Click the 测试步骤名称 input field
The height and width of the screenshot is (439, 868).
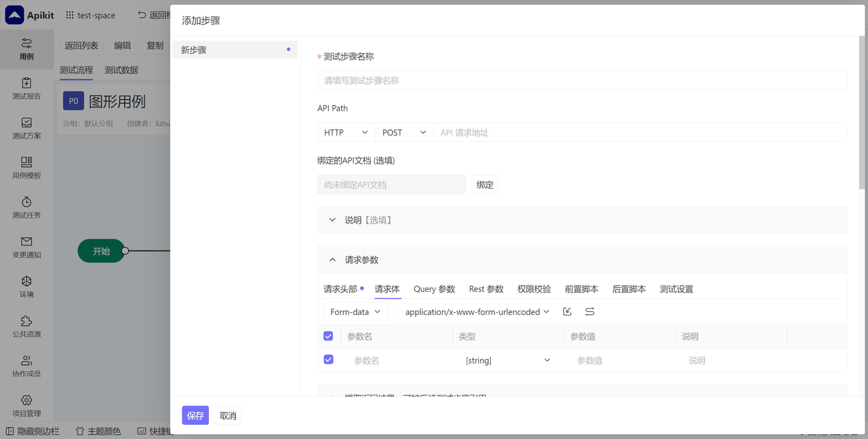[582, 80]
